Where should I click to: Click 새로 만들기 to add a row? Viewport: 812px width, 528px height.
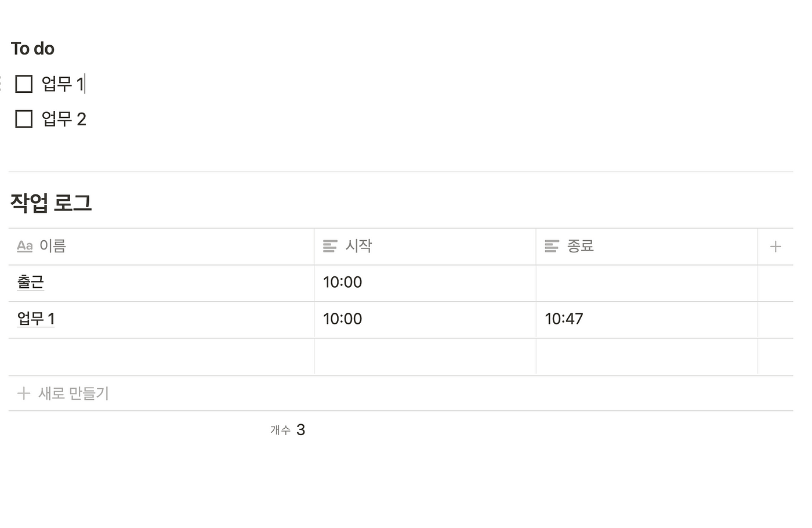(x=74, y=393)
